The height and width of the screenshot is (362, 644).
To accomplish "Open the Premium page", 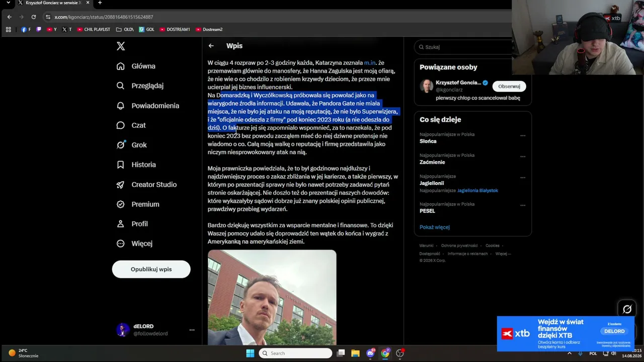I will 138,204.
